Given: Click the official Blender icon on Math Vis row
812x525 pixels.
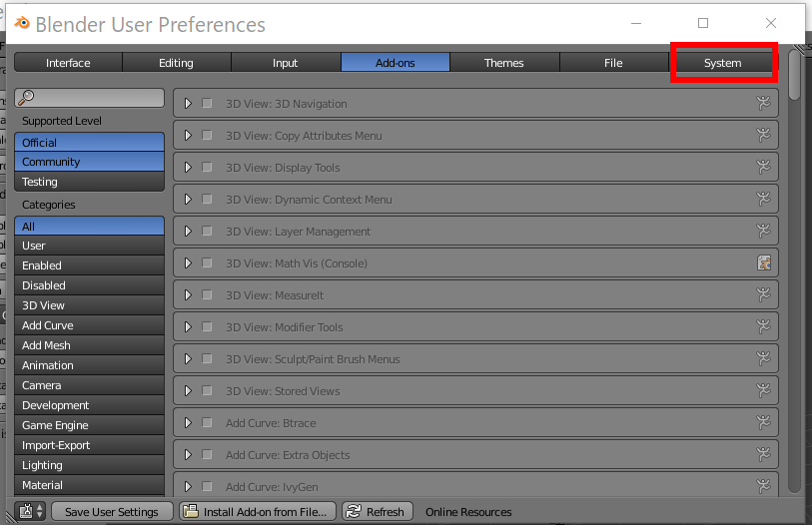Looking at the screenshot, I should coord(764,263).
